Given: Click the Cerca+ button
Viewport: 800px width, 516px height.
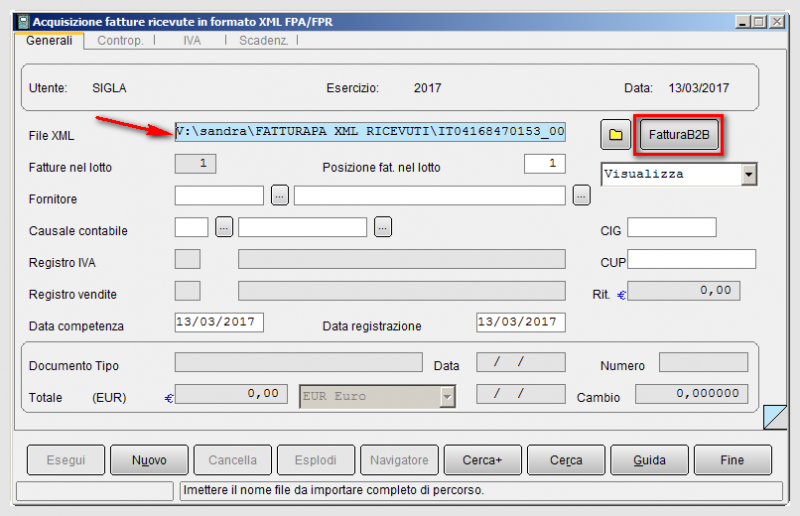Looking at the screenshot, I should [x=483, y=460].
